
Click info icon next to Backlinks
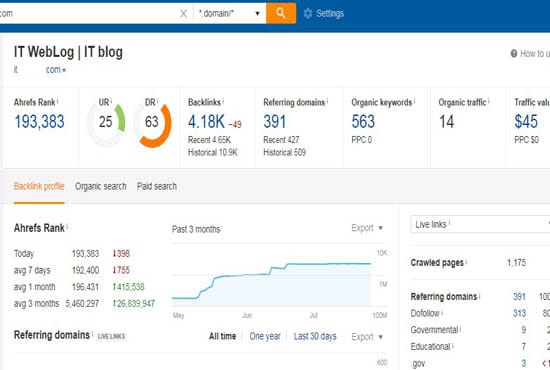[223, 101]
